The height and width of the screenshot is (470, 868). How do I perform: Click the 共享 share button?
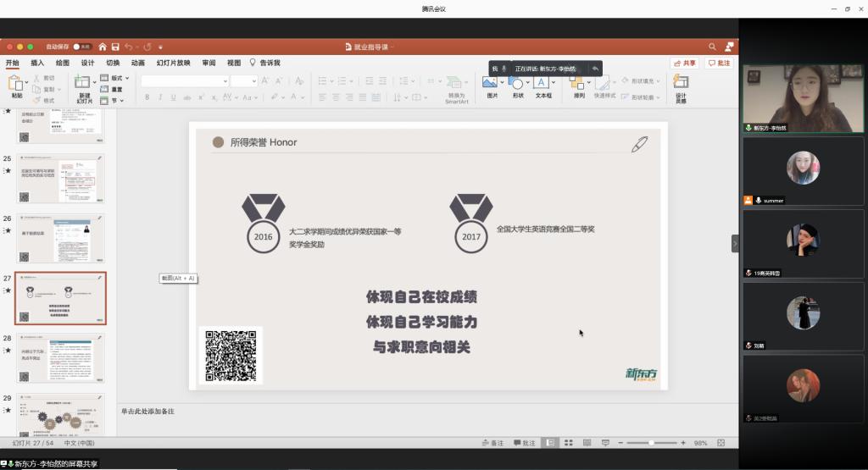pyautogui.click(x=684, y=63)
